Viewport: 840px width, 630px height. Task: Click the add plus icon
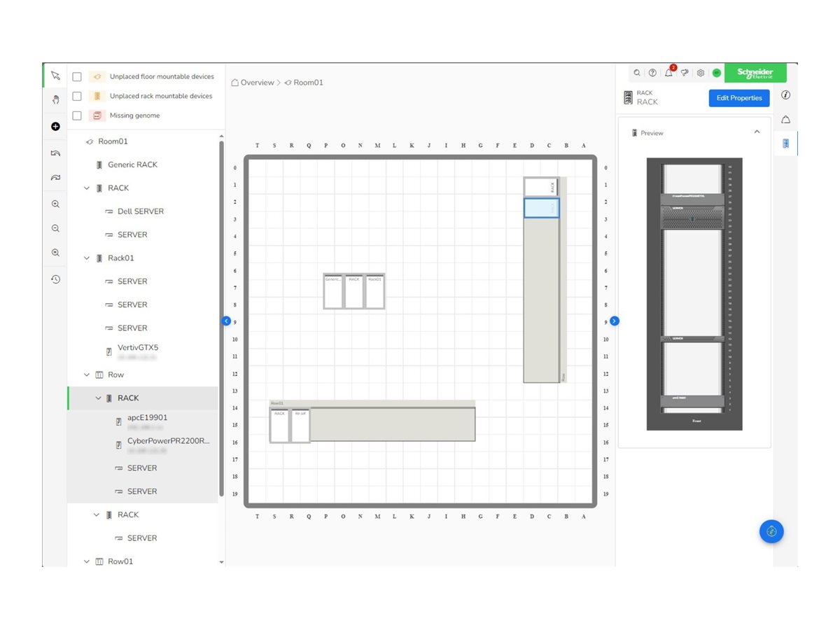(55, 127)
